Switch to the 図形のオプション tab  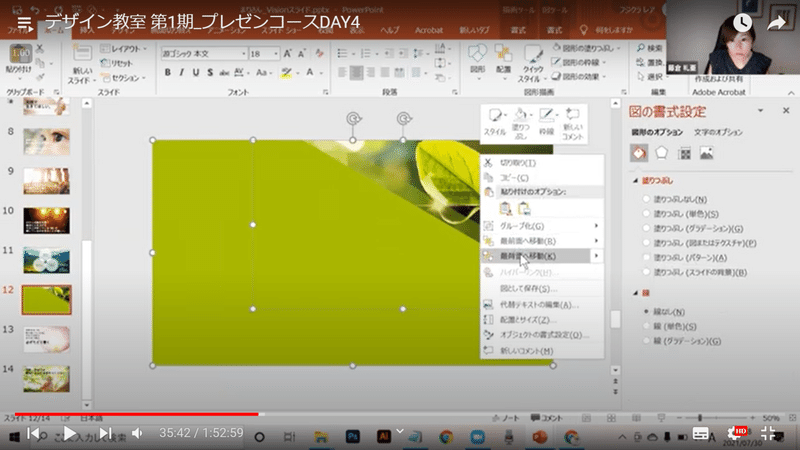coord(657,133)
